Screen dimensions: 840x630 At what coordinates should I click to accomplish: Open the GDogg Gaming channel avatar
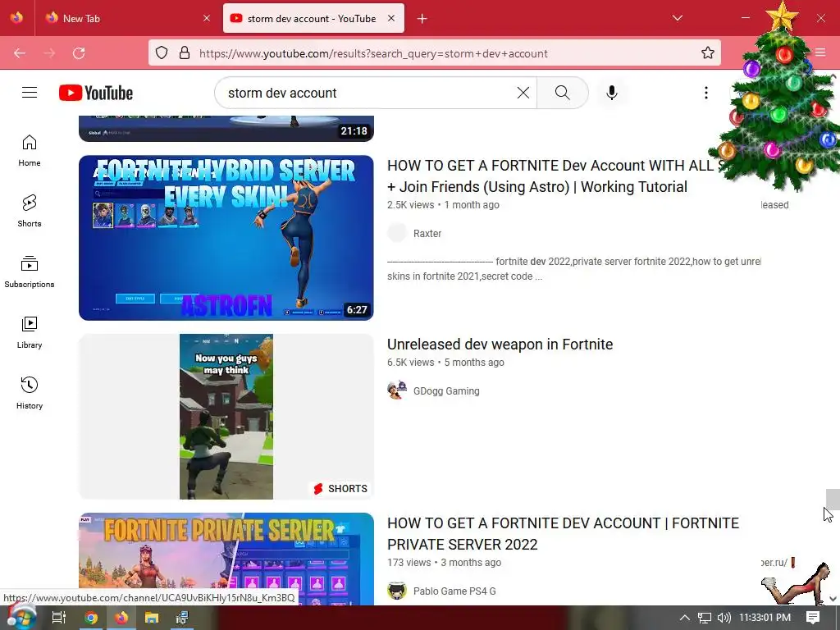point(397,390)
